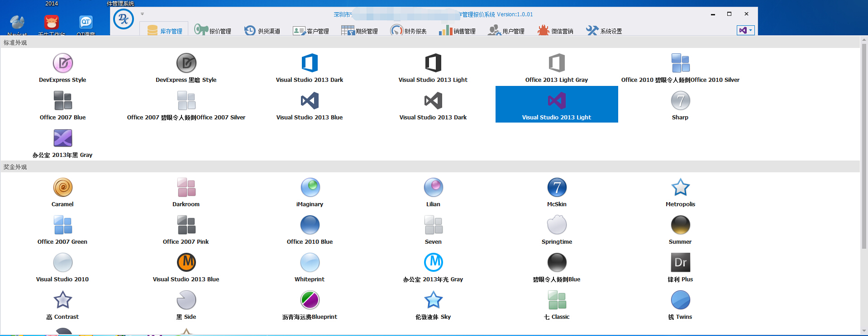Apply the Visual Studio 2010 skin

pos(62,267)
